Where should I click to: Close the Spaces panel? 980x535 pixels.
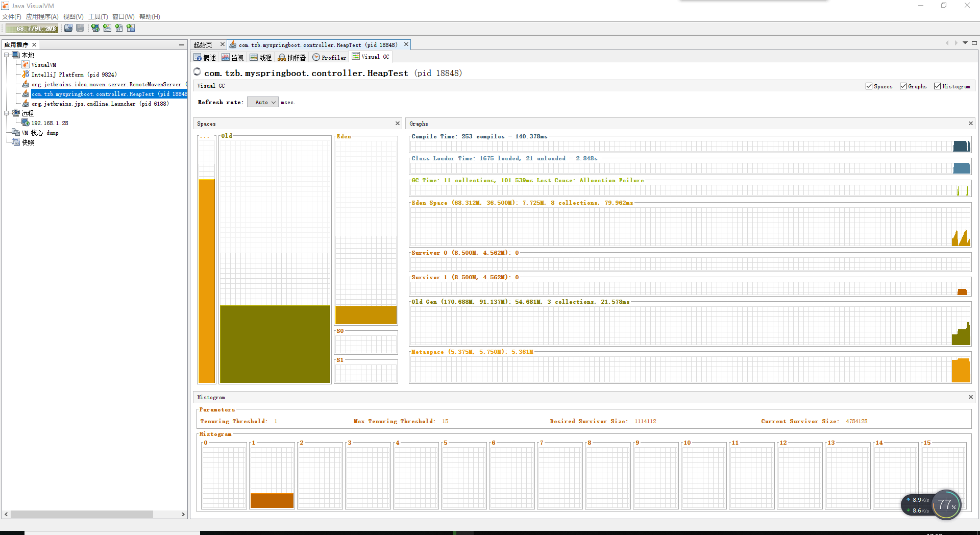point(398,124)
